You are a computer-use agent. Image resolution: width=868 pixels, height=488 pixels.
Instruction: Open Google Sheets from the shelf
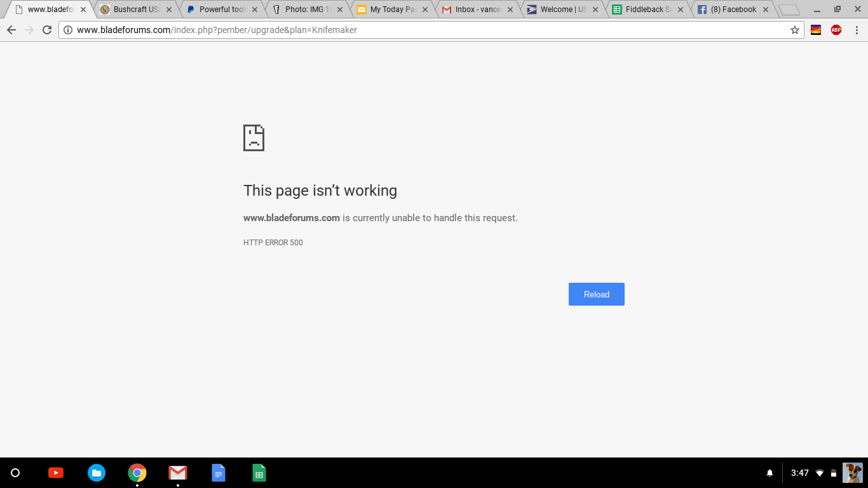259,473
